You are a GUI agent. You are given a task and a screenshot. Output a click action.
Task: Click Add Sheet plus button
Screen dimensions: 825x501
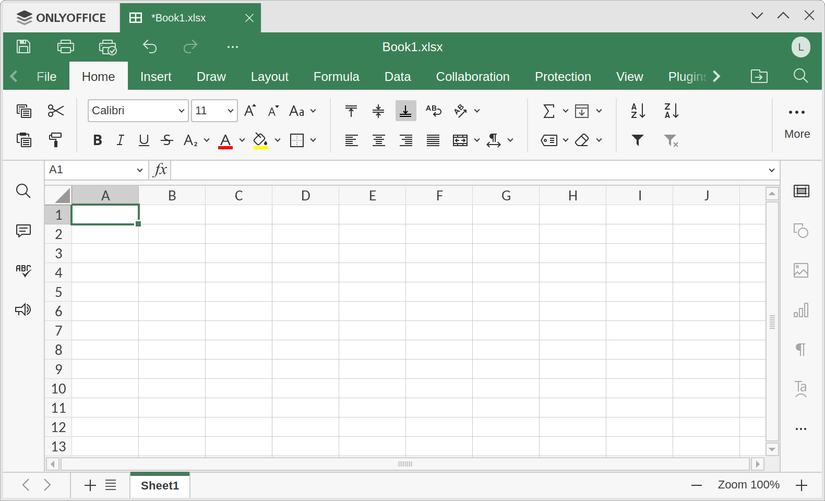coord(90,485)
